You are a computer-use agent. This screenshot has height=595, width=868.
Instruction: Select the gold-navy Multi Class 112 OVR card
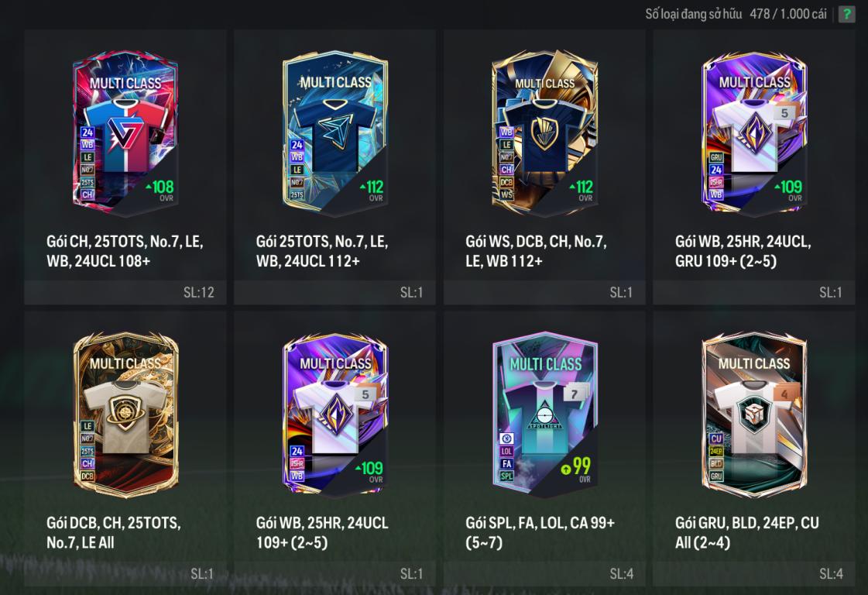(544, 133)
